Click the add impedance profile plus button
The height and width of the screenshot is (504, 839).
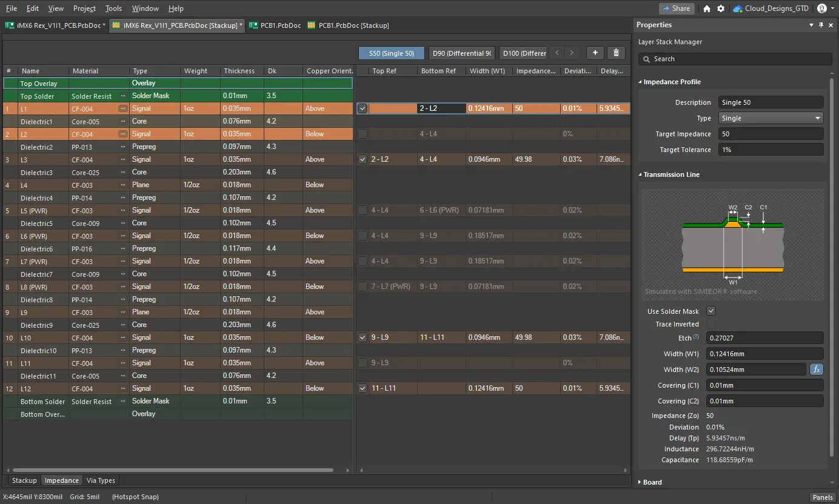click(x=595, y=53)
